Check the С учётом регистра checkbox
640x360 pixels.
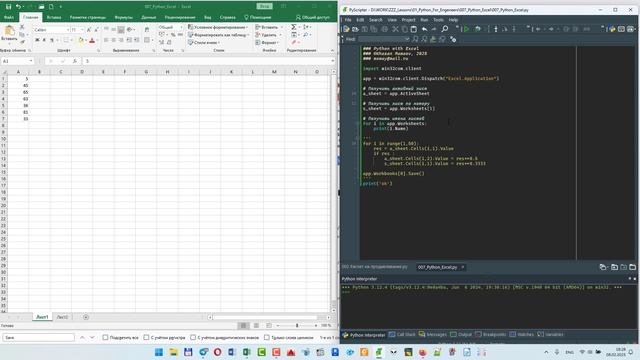pyautogui.click(x=146, y=338)
